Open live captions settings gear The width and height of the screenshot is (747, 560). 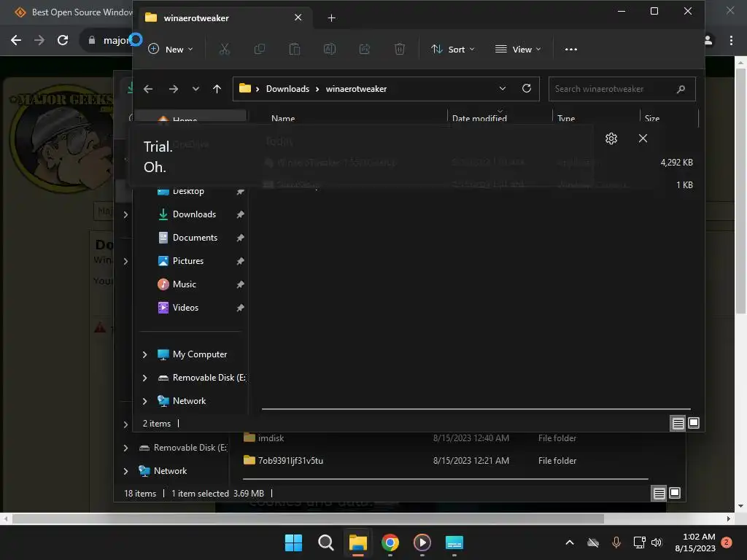pyautogui.click(x=611, y=139)
